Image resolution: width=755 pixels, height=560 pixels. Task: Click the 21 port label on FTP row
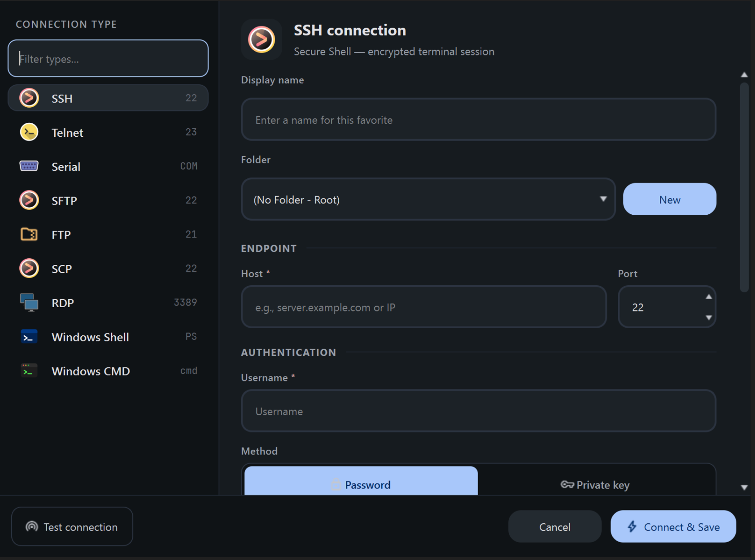pos(191,234)
